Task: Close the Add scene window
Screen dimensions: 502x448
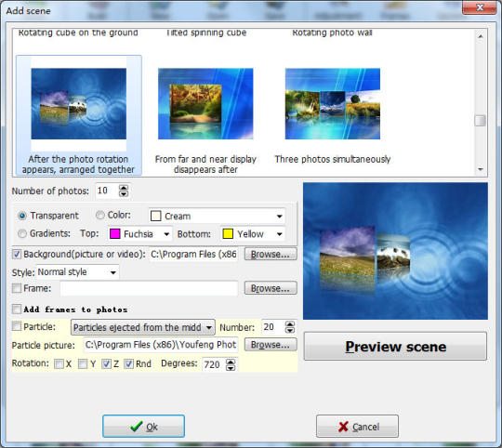Action: (480, 7)
